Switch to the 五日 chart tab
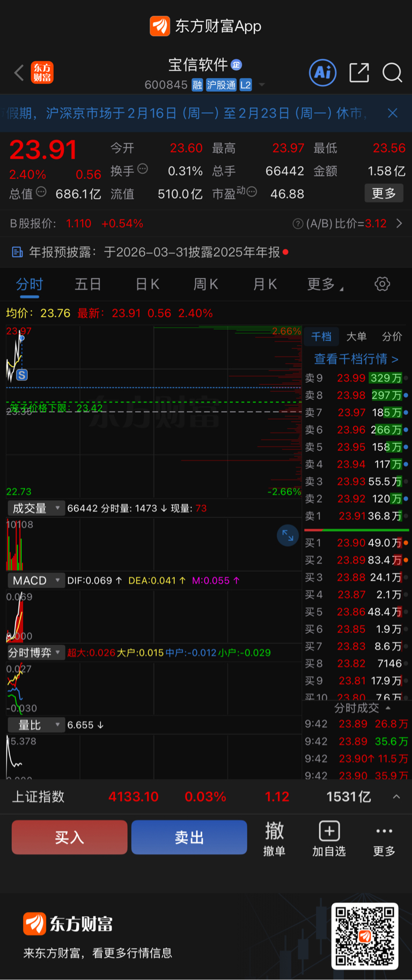Image resolution: width=412 pixels, height=980 pixels. pyautogui.click(x=88, y=284)
